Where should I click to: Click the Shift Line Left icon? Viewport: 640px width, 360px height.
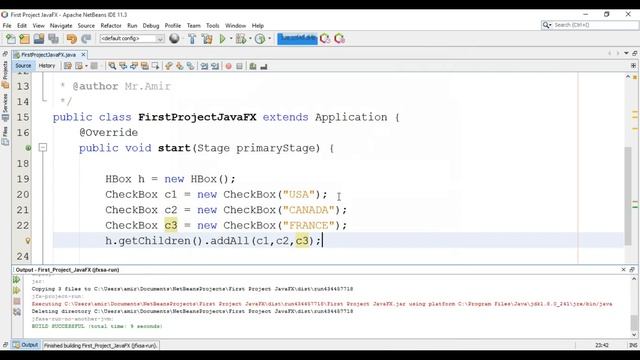pos(204,66)
